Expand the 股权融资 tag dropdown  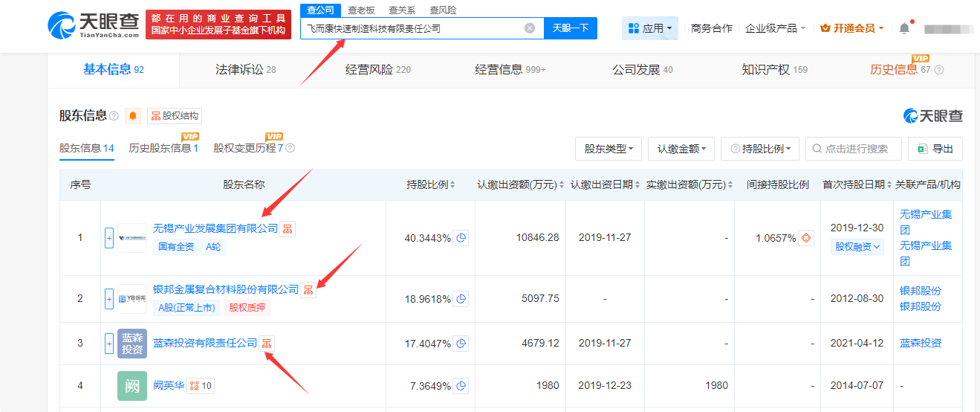(x=857, y=246)
